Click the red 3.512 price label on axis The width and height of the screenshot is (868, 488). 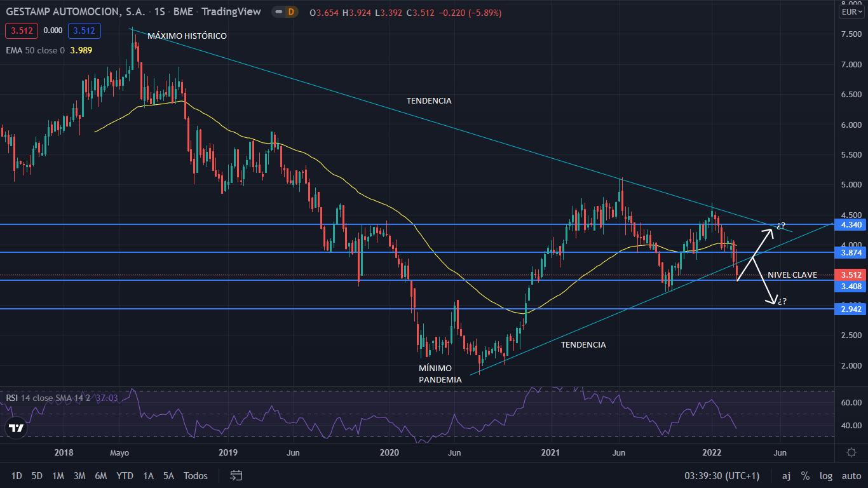point(850,275)
